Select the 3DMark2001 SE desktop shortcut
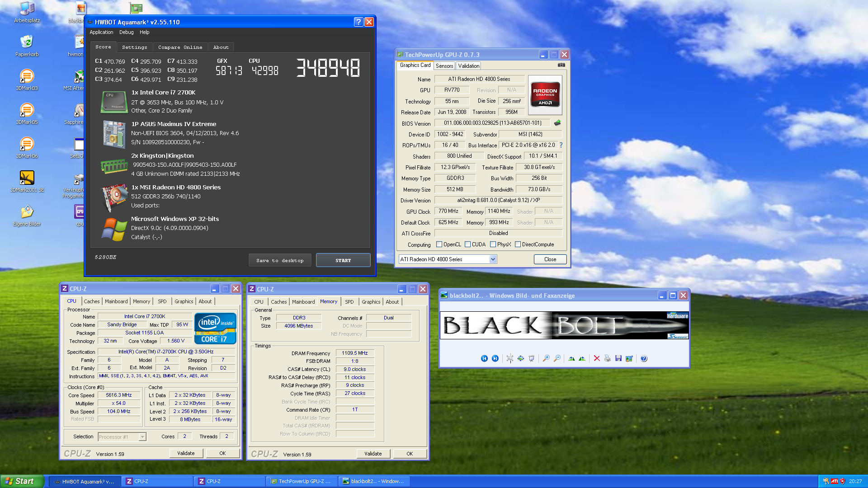This screenshot has width=868, height=488. pyautogui.click(x=27, y=182)
